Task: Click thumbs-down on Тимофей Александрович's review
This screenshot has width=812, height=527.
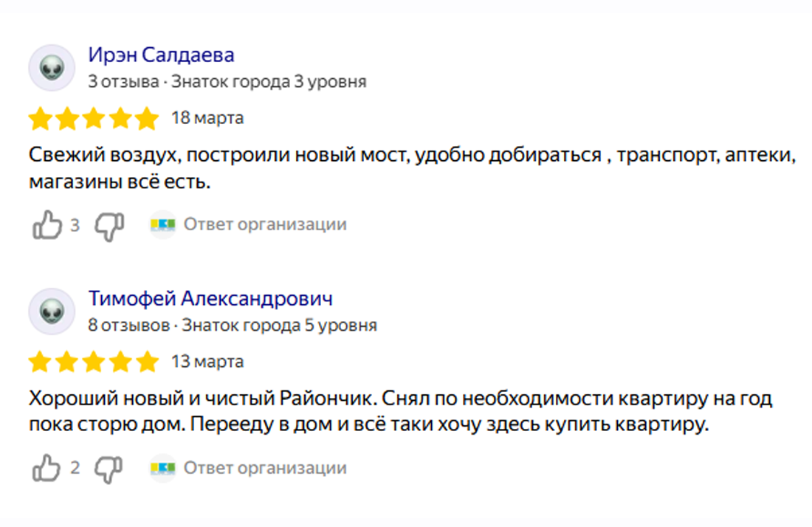Action: (109, 470)
